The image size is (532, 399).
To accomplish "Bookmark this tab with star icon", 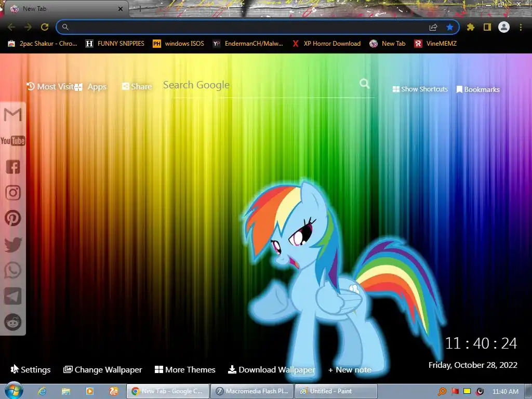I will click(450, 27).
